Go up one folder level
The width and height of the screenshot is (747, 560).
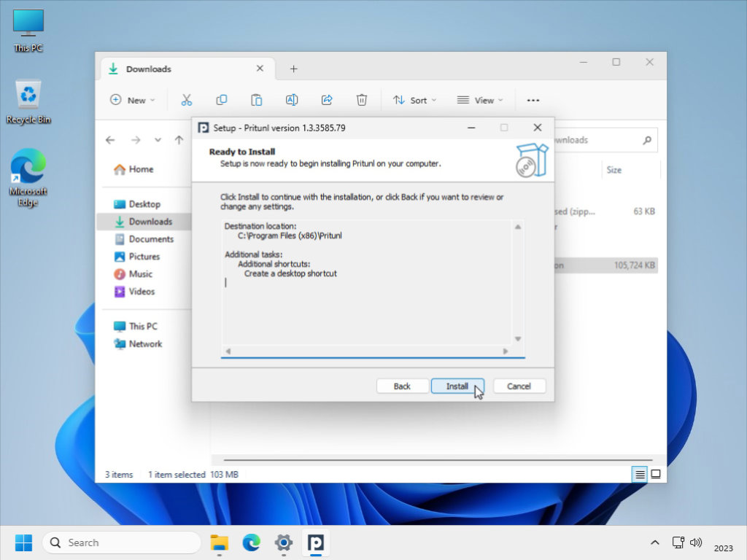point(179,140)
